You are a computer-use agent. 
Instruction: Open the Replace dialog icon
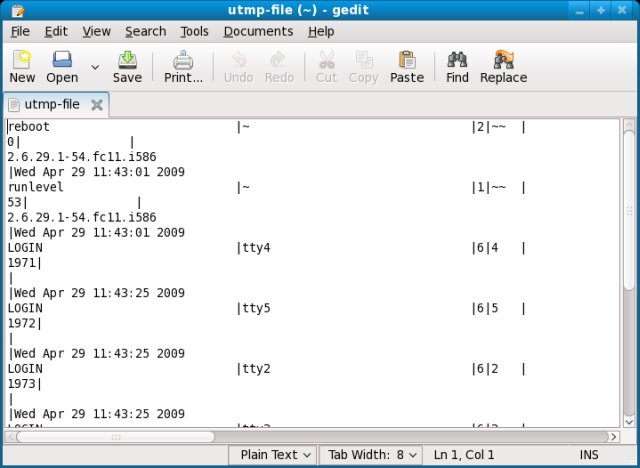(503, 67)
